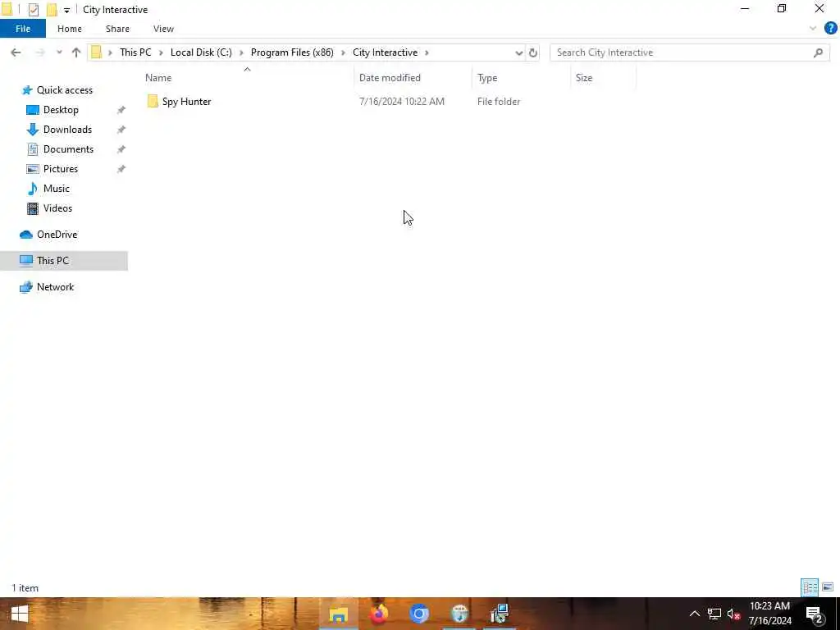The image size is (840, 630).
Task: Click City Interactive breadcrumb
Action: click(385, 52)
